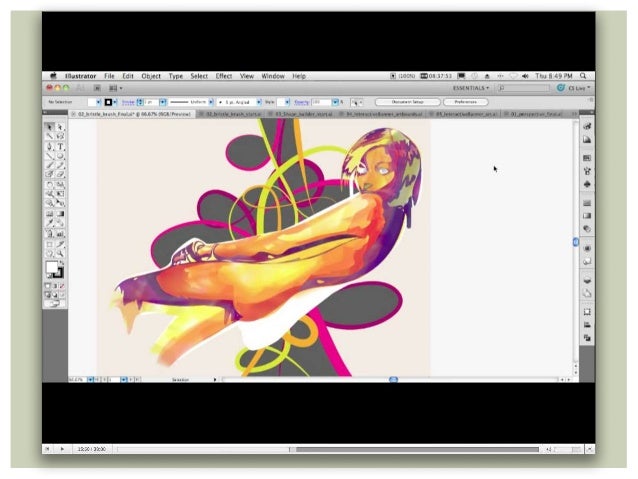Activate the Artboard tool
638x479 pixels.
(50, 244)
